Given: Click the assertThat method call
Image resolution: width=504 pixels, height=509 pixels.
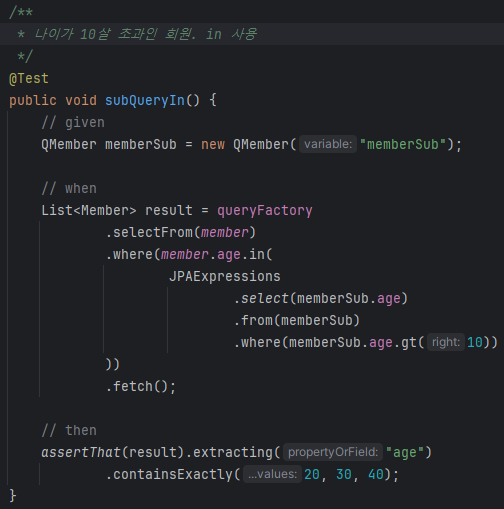Looking at the screenshot, I should coord(81,452).
